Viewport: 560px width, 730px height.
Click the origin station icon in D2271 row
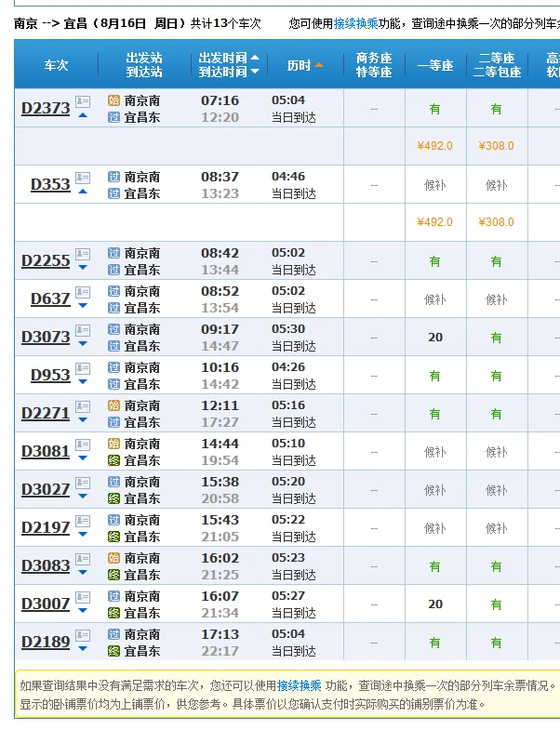(x=114, y=406)
